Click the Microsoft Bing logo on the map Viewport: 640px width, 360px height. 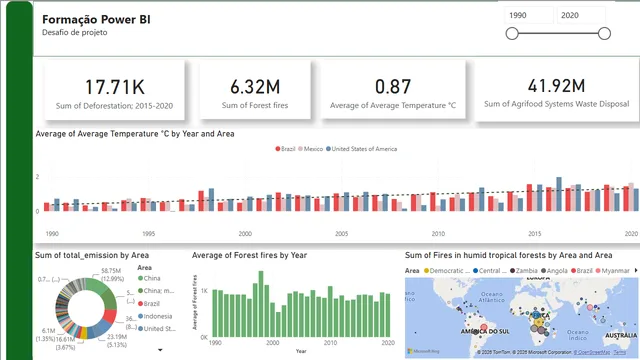423,351
